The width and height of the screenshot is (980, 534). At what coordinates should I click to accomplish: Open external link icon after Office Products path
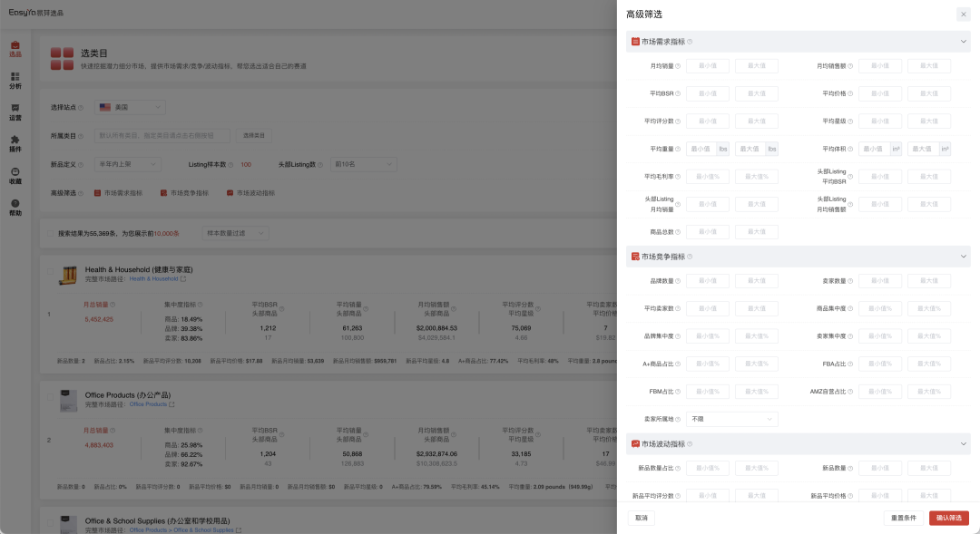click(171, 404)
